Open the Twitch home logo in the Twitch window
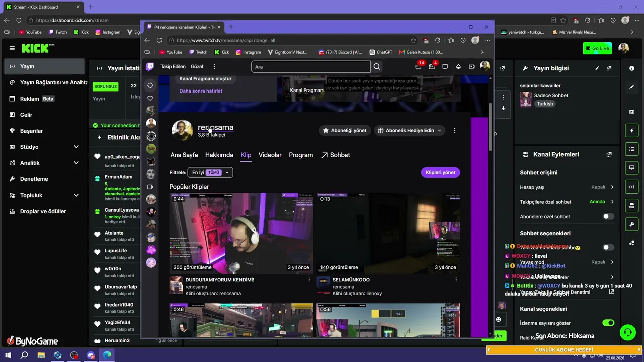Image resolution: width=644 pixels, height=362 pixels. (x=150, y=67)
